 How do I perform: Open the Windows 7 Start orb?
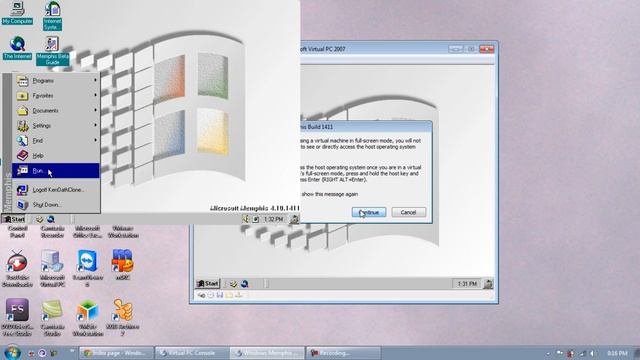12,353
